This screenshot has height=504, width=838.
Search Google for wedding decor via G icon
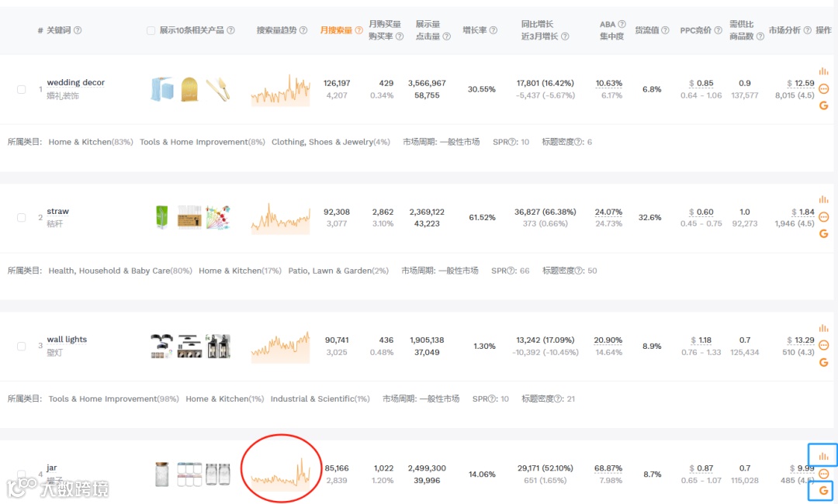[x=823, y=105]
